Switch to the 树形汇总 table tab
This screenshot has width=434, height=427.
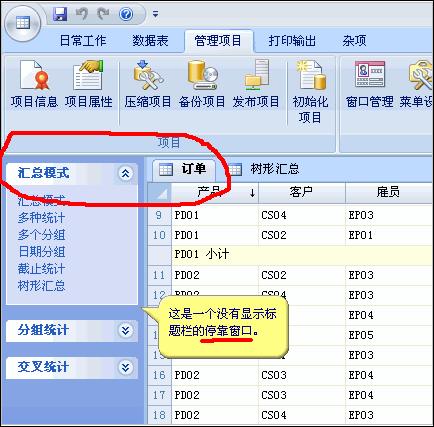pos(264,169)
